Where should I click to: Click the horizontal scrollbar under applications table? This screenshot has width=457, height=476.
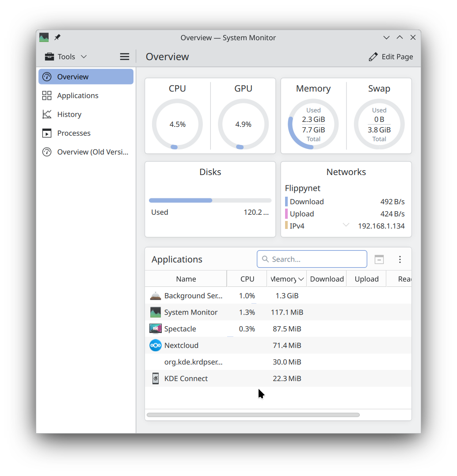(x=253, y=415)
